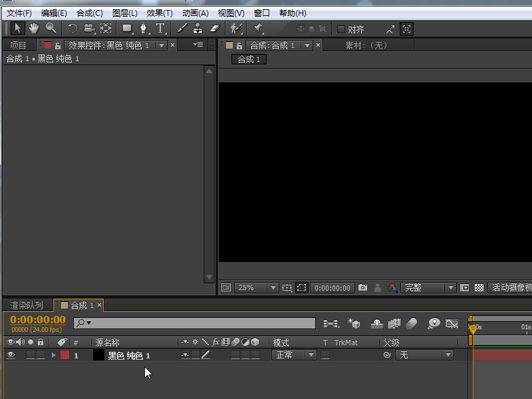
Task: Expand the 黑色 纯色 1 layer properties
Action: coord(53,355)
